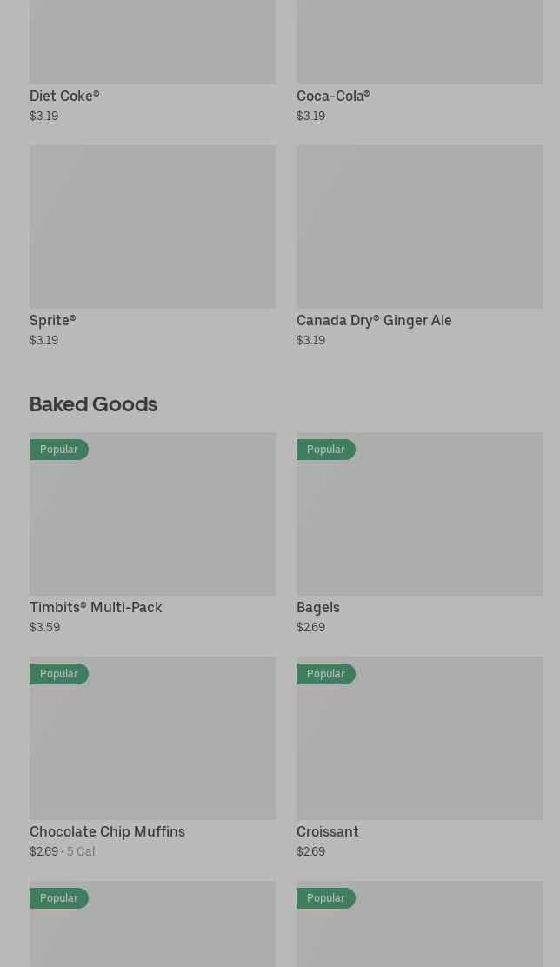Open the Croissant item title
Image resolution: width=560 pixels, height=967 pixels.
pos(328,831)
